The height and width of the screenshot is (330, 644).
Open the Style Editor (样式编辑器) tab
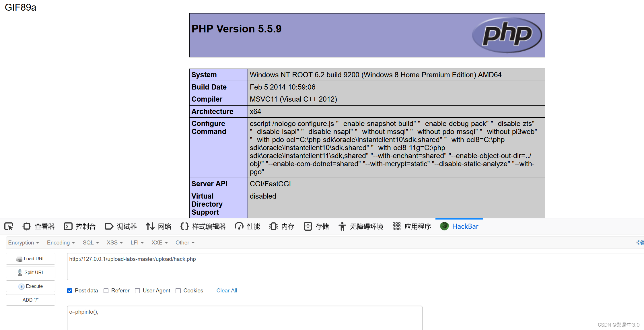point(203,226)
